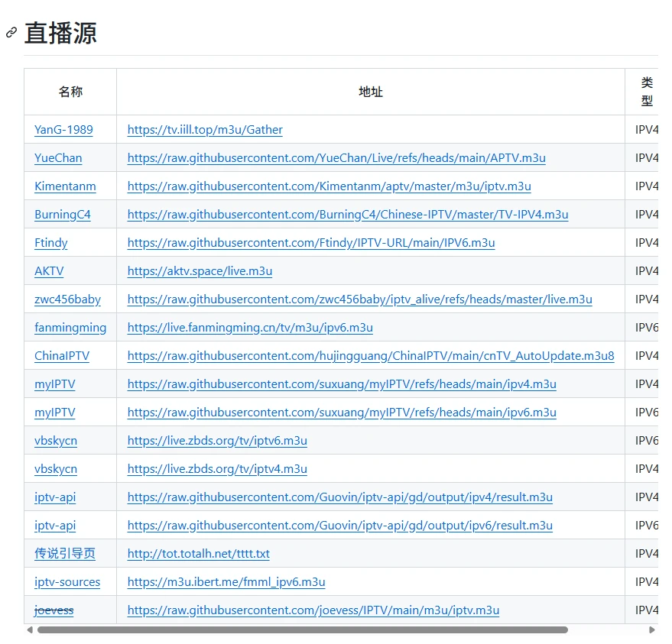Open the YueChan author link
The height and width of the screenshot is (644, 672).
tap(58, 158)
